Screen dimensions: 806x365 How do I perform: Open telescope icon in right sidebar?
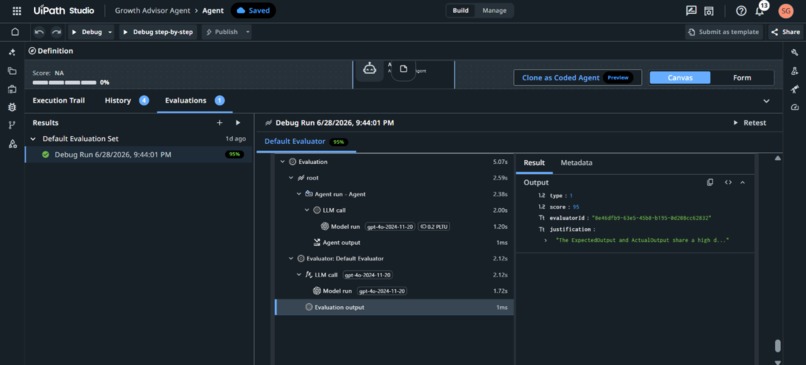795,89
